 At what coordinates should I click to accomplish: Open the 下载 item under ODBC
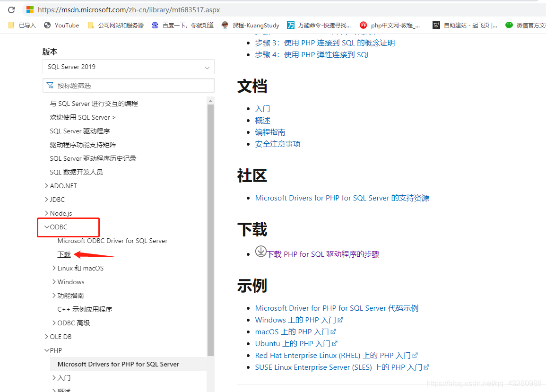64,254
